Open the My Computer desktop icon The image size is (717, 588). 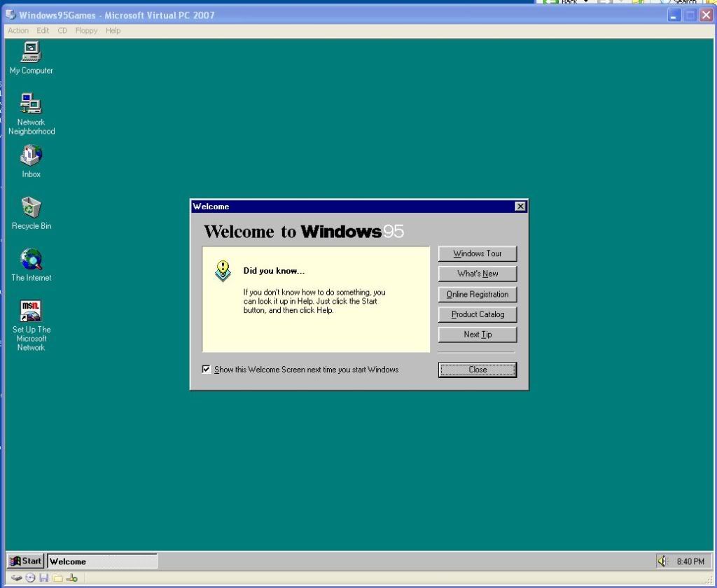(31, 53)
